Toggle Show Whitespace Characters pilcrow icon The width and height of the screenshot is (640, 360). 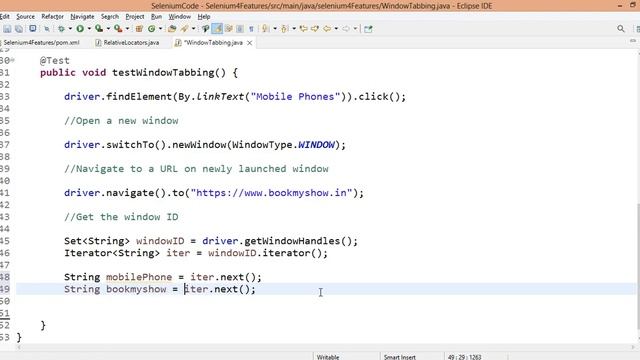tap(251, 29)
